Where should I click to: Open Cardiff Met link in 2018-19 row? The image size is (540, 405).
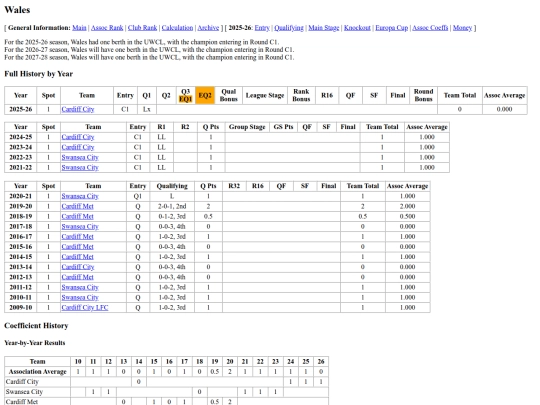(77, 217)
